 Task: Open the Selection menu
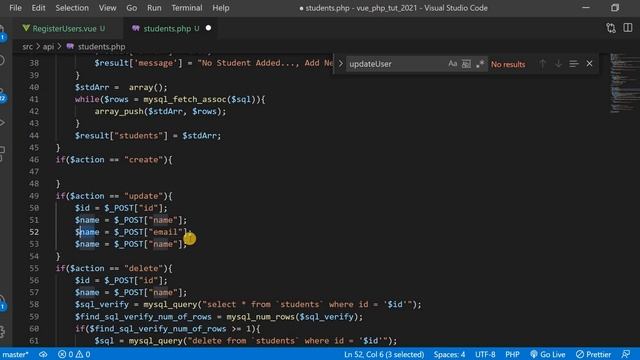click(72, 8)
